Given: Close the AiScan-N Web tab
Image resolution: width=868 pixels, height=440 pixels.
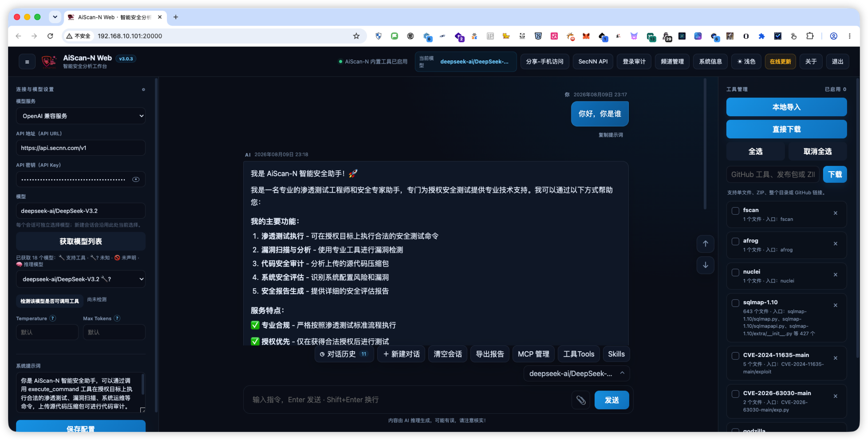Looking at the screenshot, I should click(160, 17).
